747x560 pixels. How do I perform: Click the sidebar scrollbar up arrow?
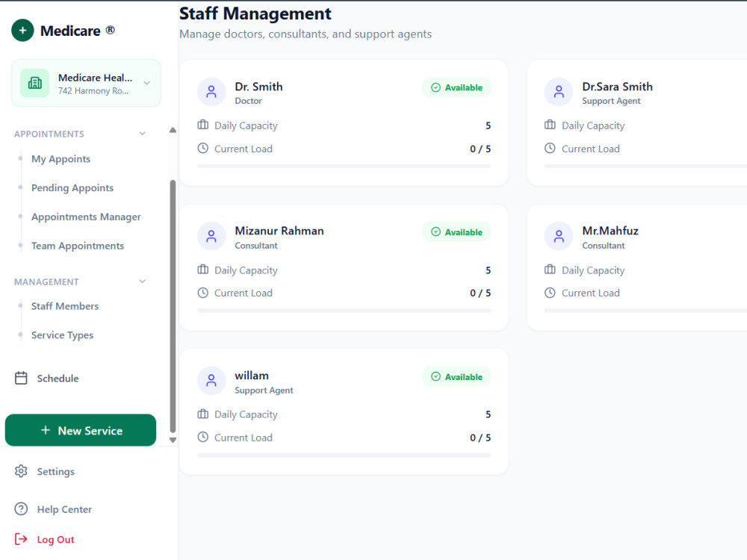coord(173,130)
